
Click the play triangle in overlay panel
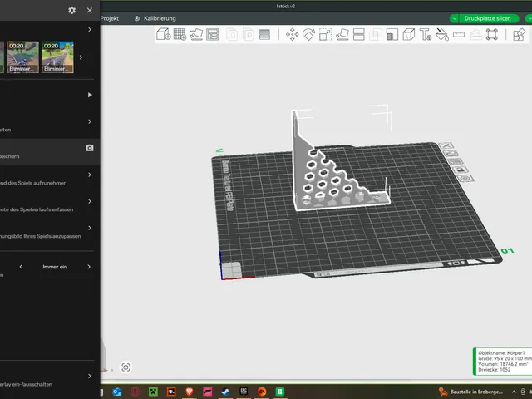click(90, 95)
